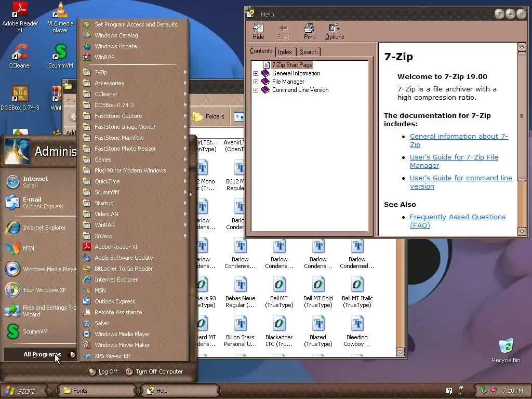Click the Log Off button
This screenshot has height=399, width=532.
(103, 371)
